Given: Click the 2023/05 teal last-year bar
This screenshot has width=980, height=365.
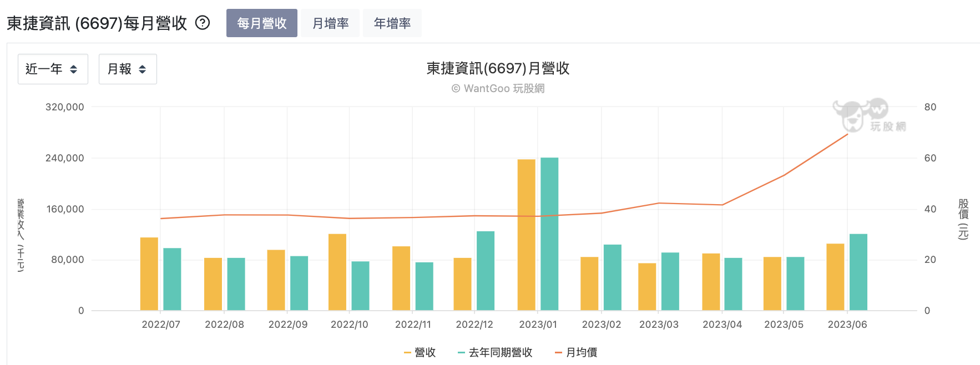Looking at the screenshot, I should [795, 283].
